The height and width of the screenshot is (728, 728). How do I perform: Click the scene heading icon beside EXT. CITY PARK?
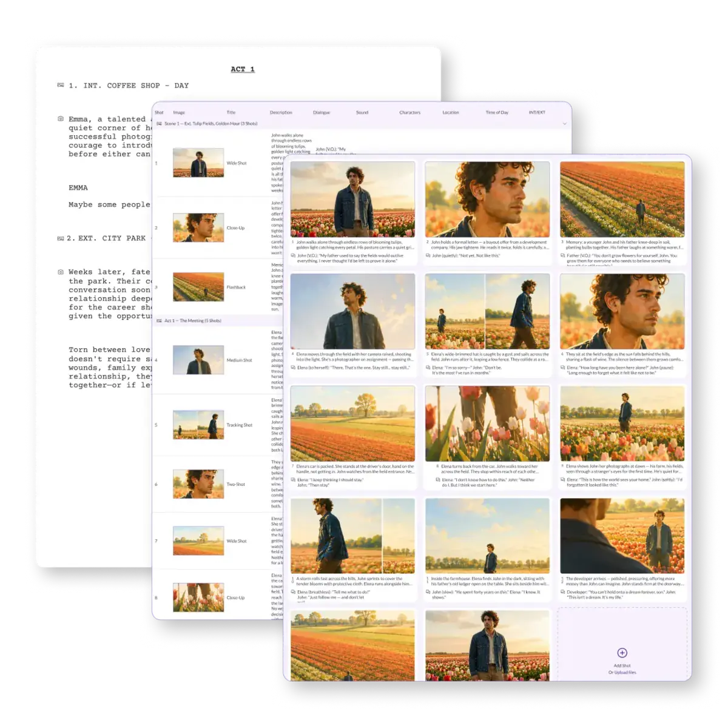pos(60,238)
